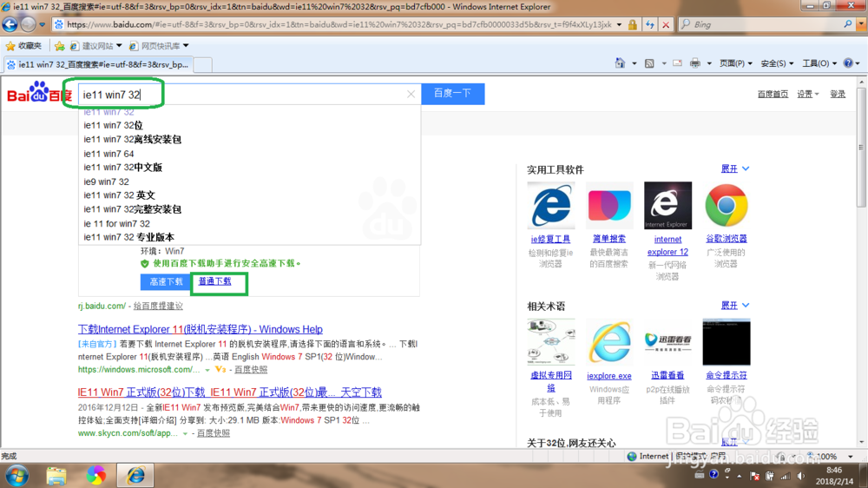Select suggestion ie11 win7 32完整安装包
Image resolution: width=868 pixels, height=488 pixels.
tap(132, 209)
